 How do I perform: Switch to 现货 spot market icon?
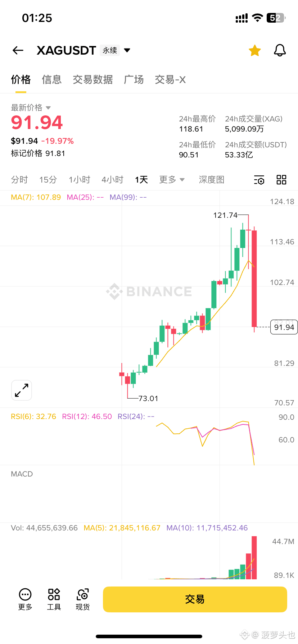coord(83,599)
